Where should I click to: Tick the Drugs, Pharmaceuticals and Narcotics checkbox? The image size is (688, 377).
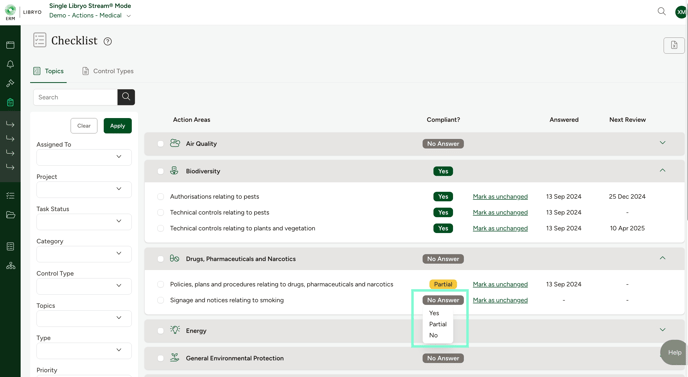tap(161, 259)
